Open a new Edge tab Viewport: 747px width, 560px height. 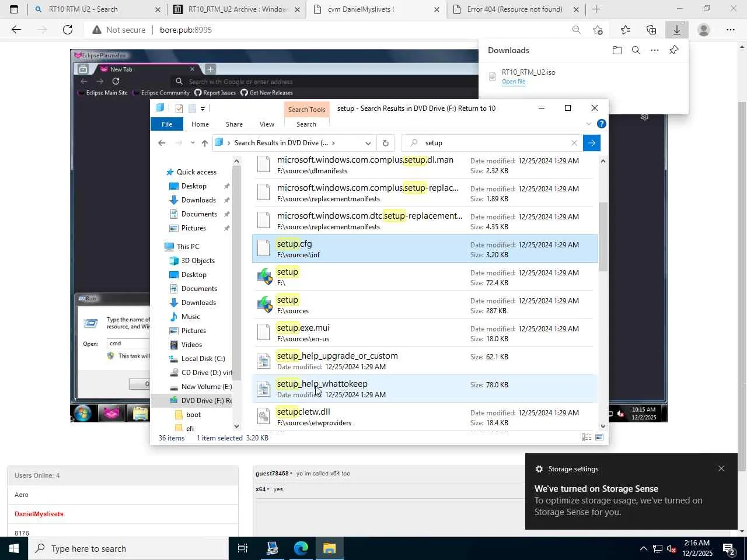point(596,9)
